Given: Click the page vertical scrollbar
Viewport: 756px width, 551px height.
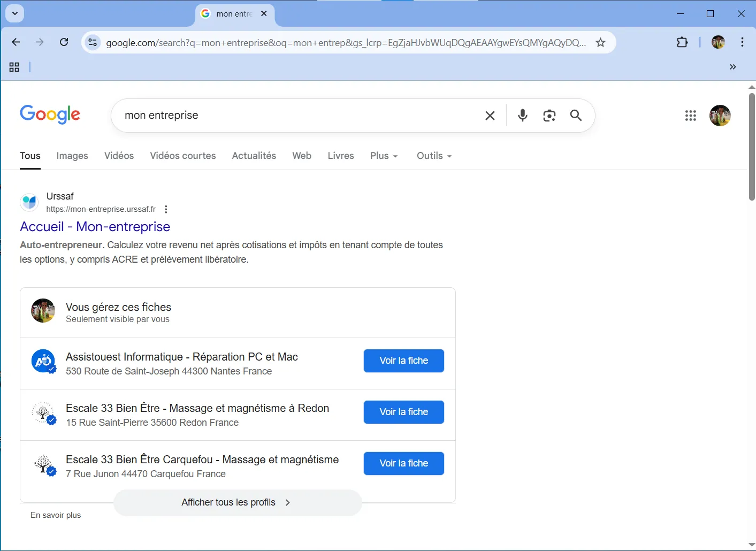Looking at the screenshot, I should click(x=751, y=147).
